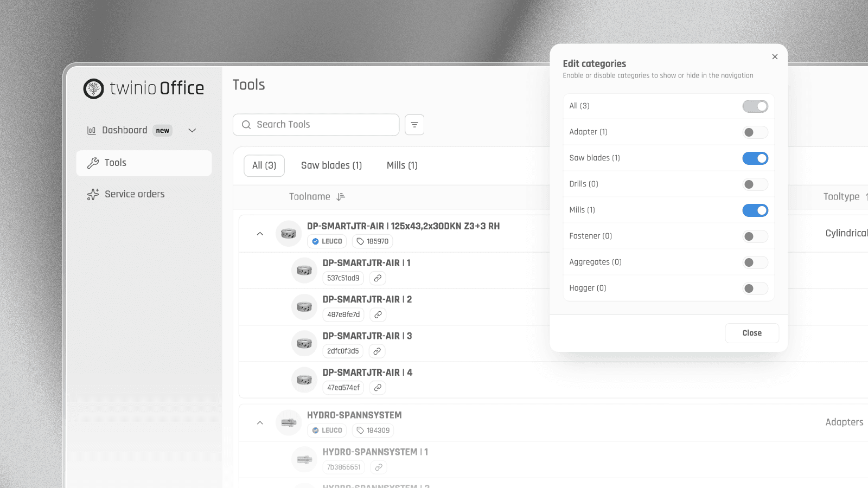Screen dimensions: 868x488
Task: Enable the Fastener (0) category switch
Action: click(x=755, y=236)
